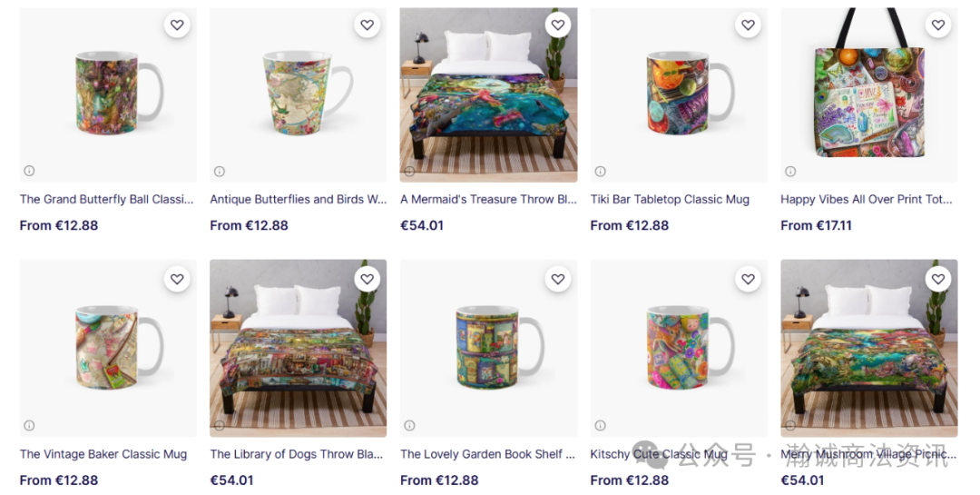
Task: Open A Mermaid's Treasure Throw Blanket title
Action: click(x=488, y=200)
